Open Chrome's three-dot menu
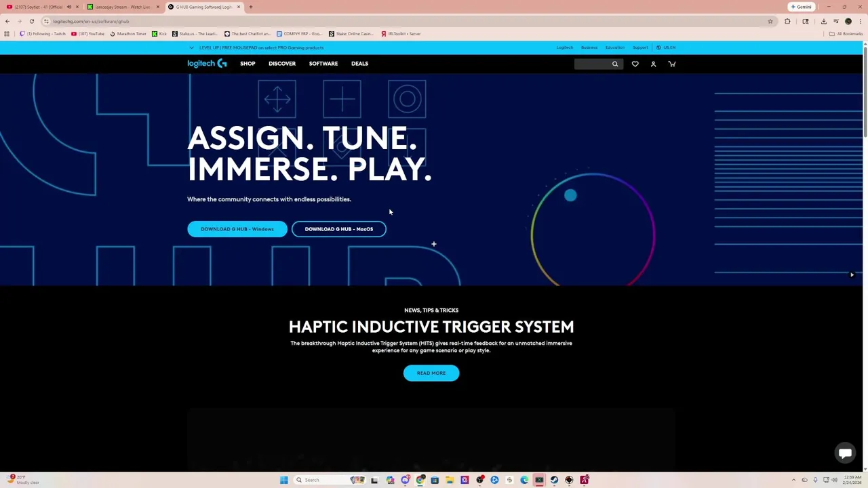Viewport: 868px width, 488px height. [x=861, y=21]
